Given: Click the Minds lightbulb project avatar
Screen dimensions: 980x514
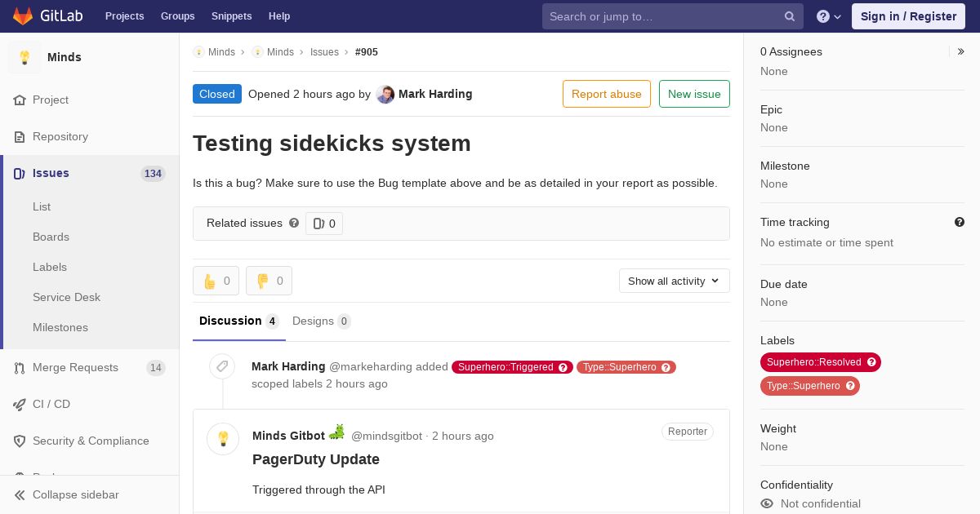Looking at the screenshot, I should point(24,57).
